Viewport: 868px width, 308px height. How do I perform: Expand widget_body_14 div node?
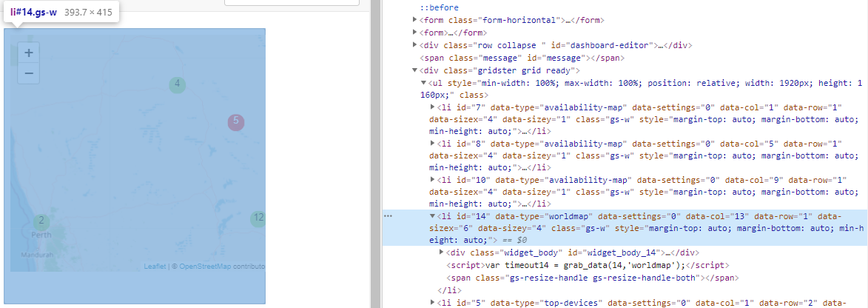(x=441, y=252)
